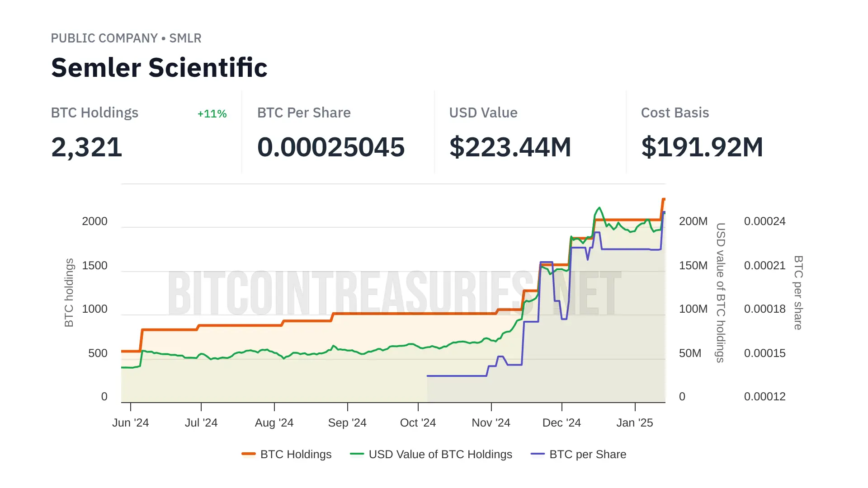The image size is (868, 488).
Task: Click the Nov '24 x-axis label
Action: (491, 423)
